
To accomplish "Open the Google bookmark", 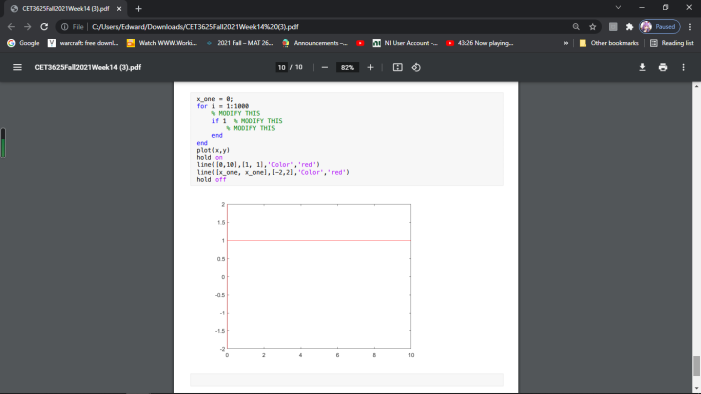I will (x=23, y=43).
